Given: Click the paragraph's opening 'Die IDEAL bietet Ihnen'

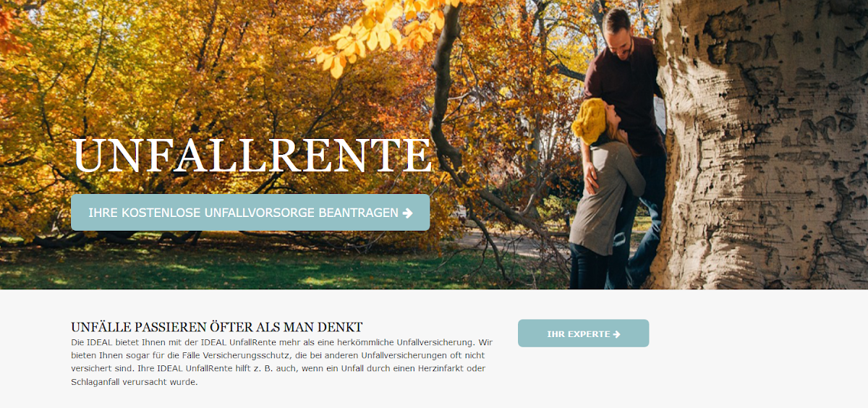Looking at the screenshot, I should coord(117,341).
